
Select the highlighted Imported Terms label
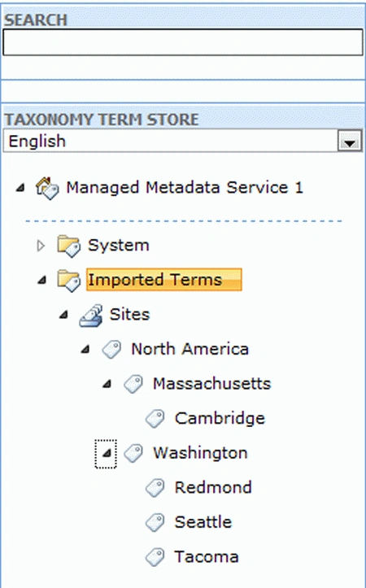(x=163, y=280)
